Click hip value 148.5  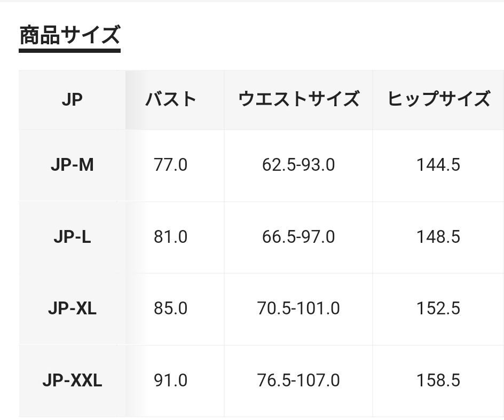coord(438,237)
